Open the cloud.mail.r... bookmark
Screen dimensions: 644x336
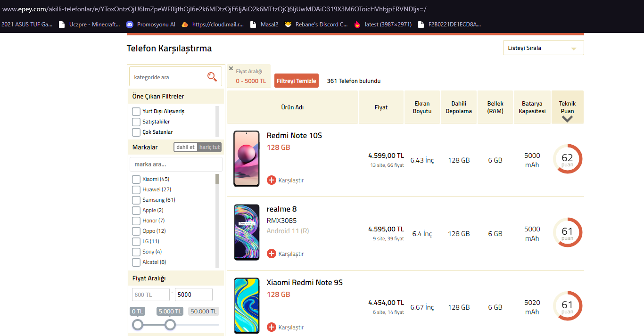[x=213, y=25]
